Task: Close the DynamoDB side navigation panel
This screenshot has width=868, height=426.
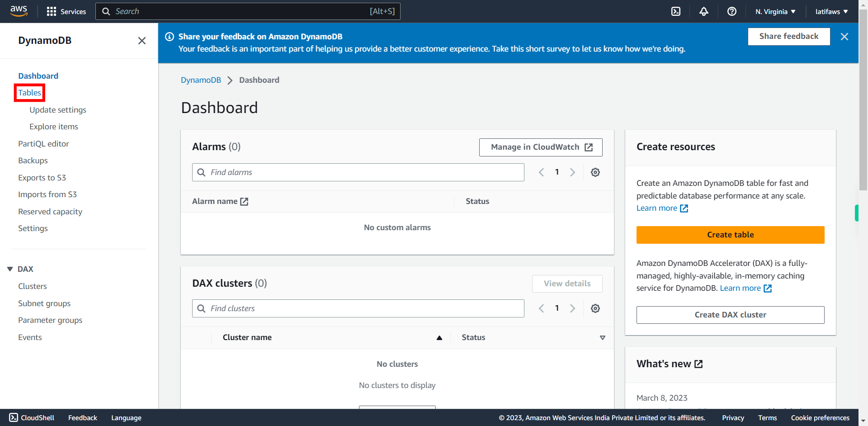Action: point(142,41)
